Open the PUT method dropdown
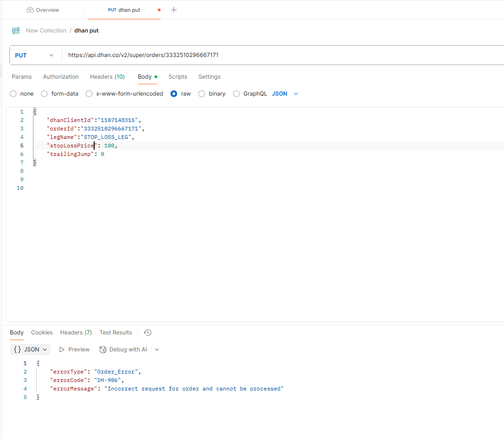This screenshot has height=439, width=504. (x=35, y=55)
